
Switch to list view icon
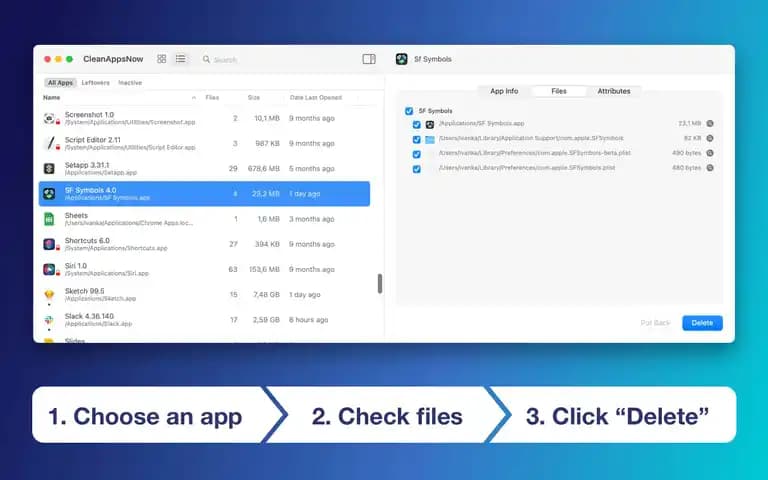tap(180, 59)
